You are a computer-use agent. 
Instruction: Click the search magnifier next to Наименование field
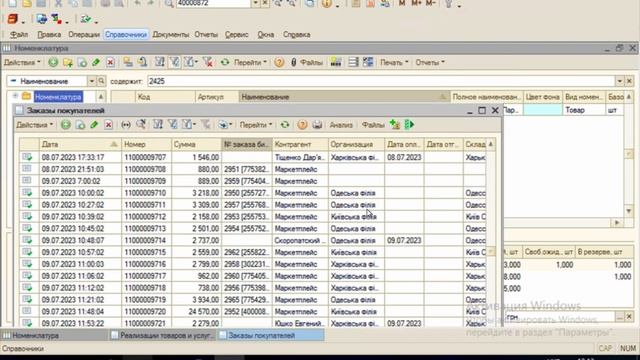[x=101, y=81]
